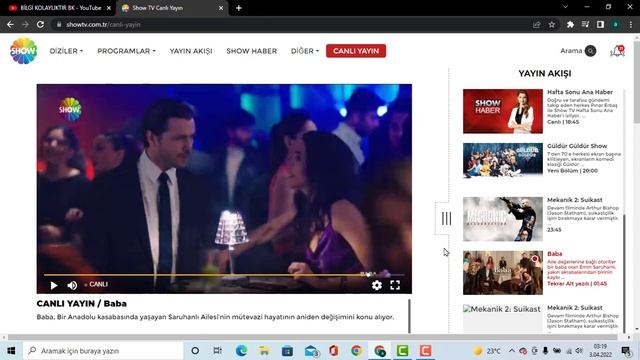Click the Arama search label
This screenshot has width=640, height=360.
click(x=571, y=51)
